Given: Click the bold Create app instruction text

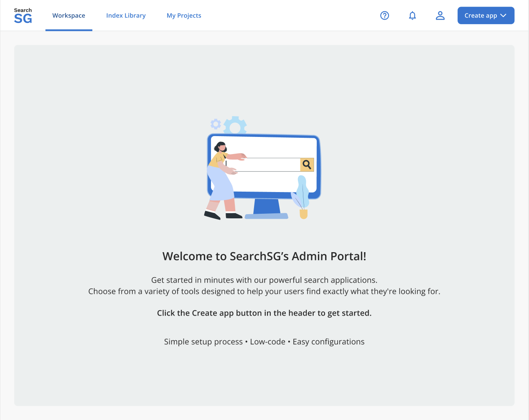Looking at the screenshot, I should click(x=264, y=313).
